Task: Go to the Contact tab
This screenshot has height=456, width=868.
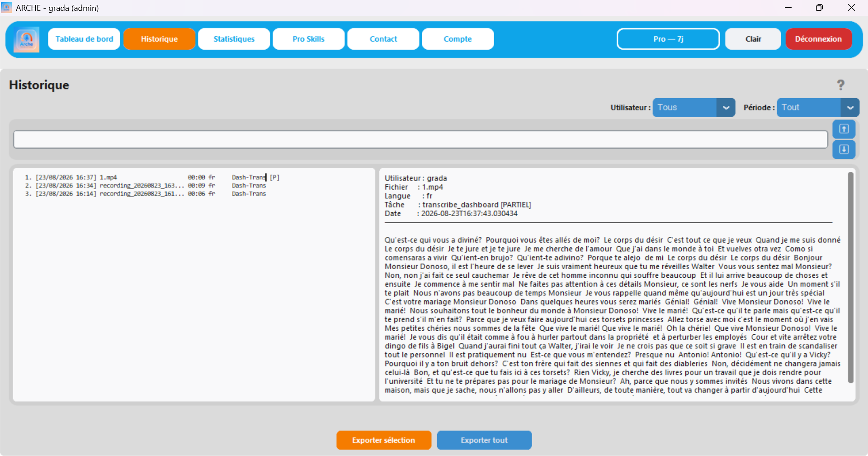Action: click(383, 39)
